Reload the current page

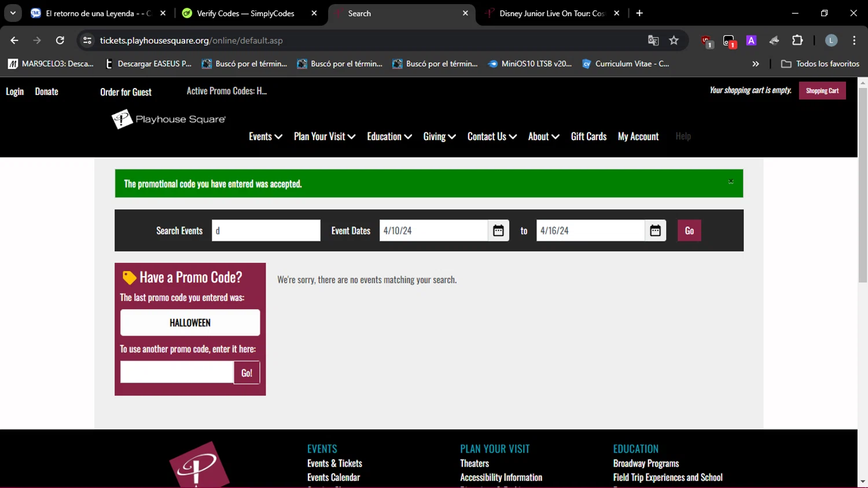[x=60, y=41]
